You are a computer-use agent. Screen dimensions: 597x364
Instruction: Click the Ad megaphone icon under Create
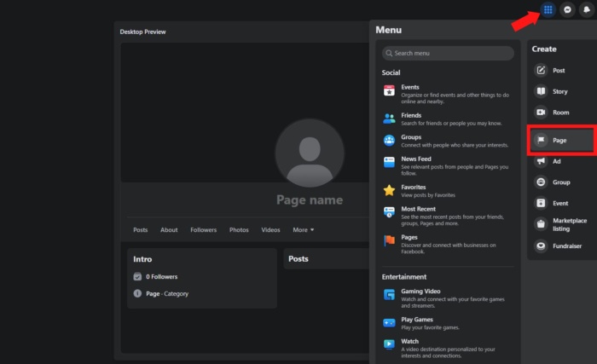point(541,161)
